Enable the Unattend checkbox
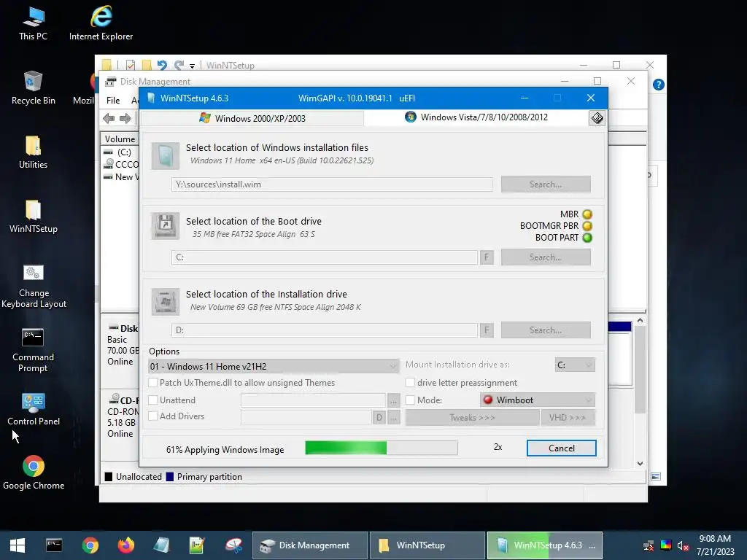The width and height of the screenshot is (747, 560). [x=153, y=400]
